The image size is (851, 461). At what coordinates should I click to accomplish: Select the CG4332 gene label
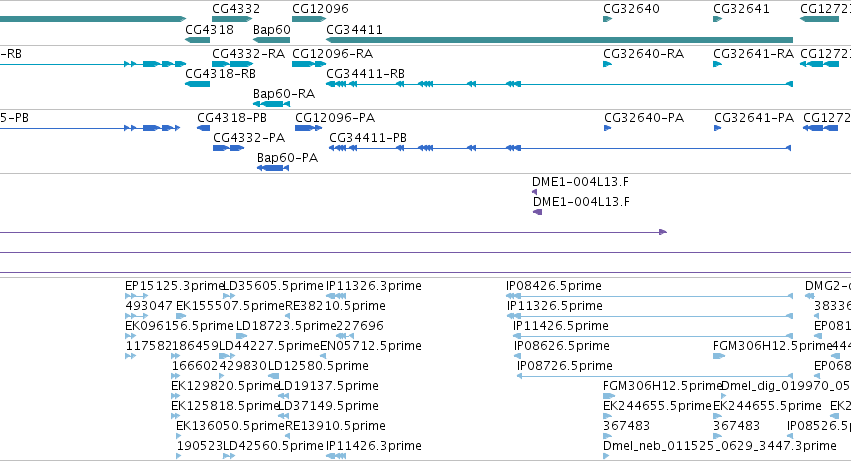click(x=236, y=9)
